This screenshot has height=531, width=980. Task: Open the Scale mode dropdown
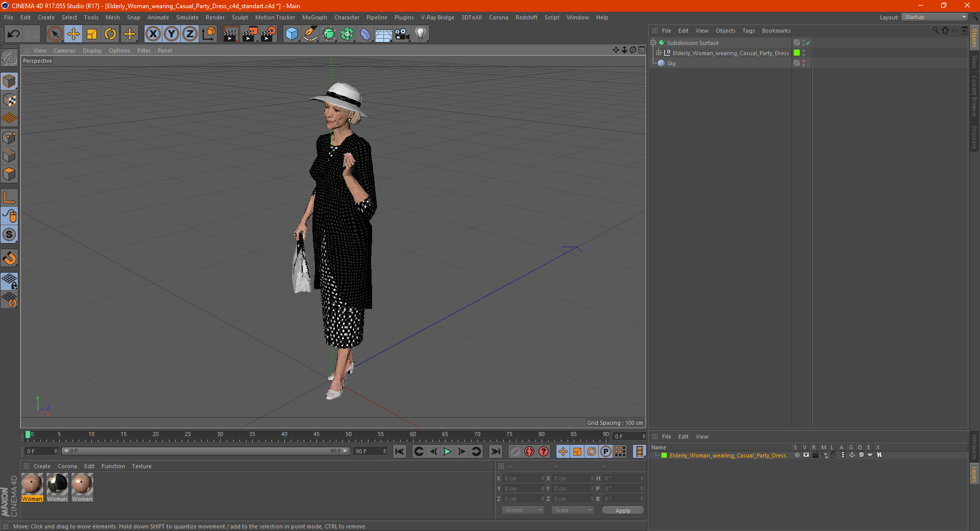tap(573, 510)
